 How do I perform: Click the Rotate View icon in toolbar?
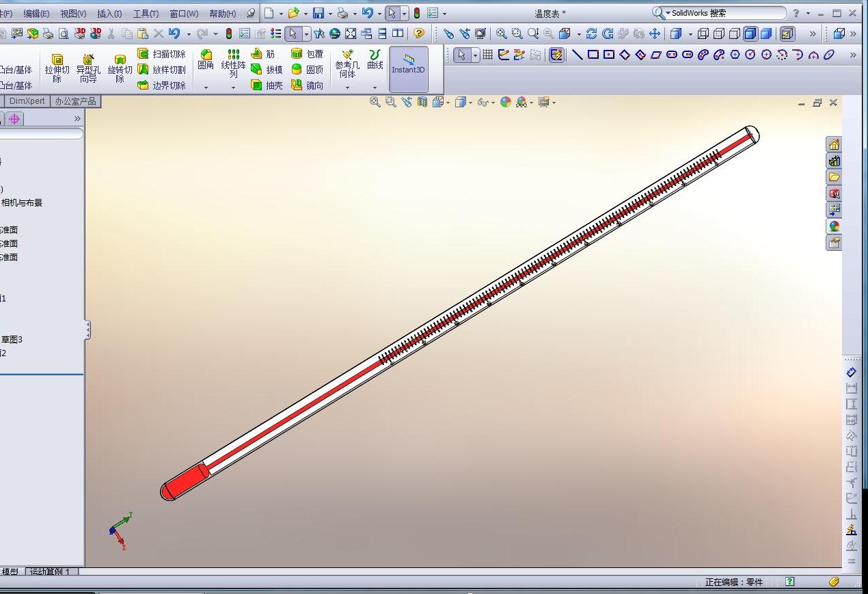591,33
